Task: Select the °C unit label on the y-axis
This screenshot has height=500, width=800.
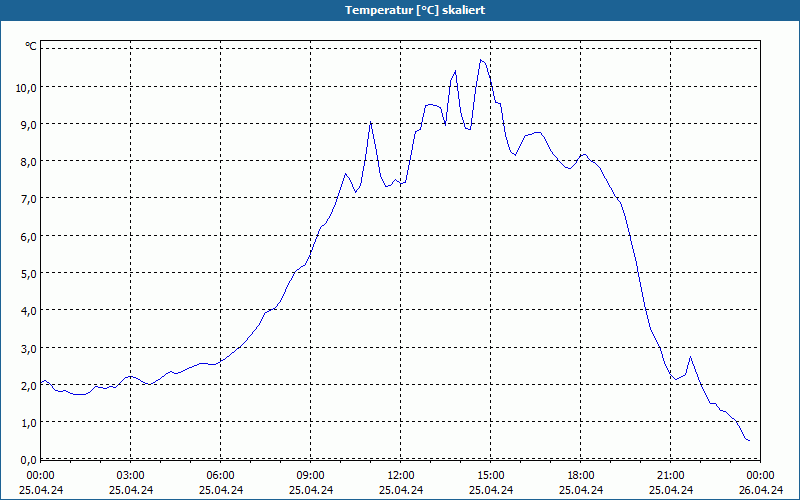Action: (31, 46)
